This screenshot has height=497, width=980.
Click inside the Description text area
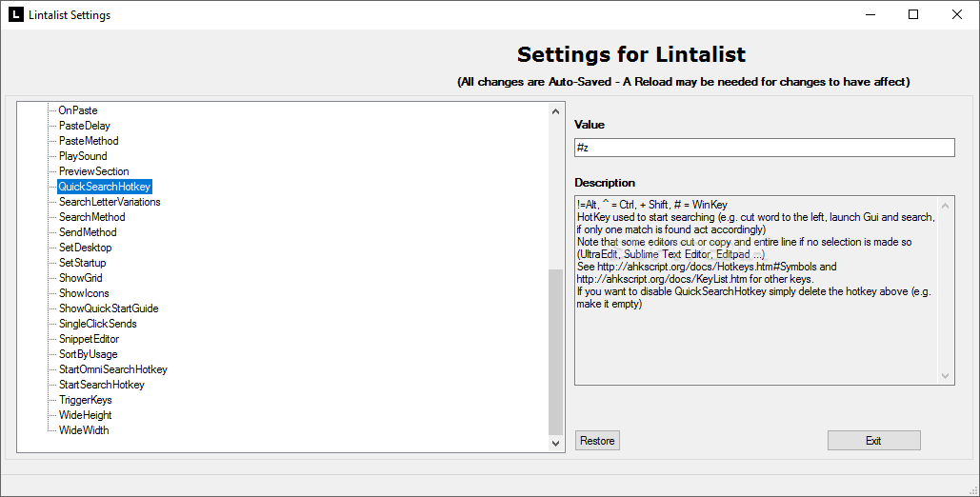click(756, 290)
